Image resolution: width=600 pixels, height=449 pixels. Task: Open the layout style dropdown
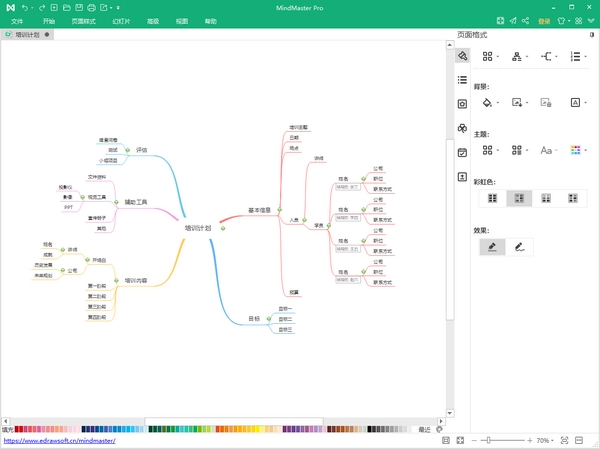490,57
